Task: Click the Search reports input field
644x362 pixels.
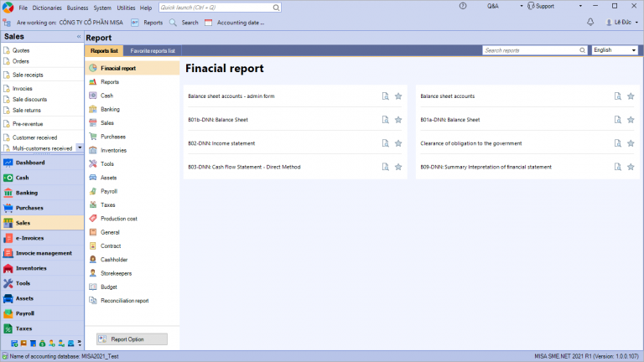Action: 533,50
